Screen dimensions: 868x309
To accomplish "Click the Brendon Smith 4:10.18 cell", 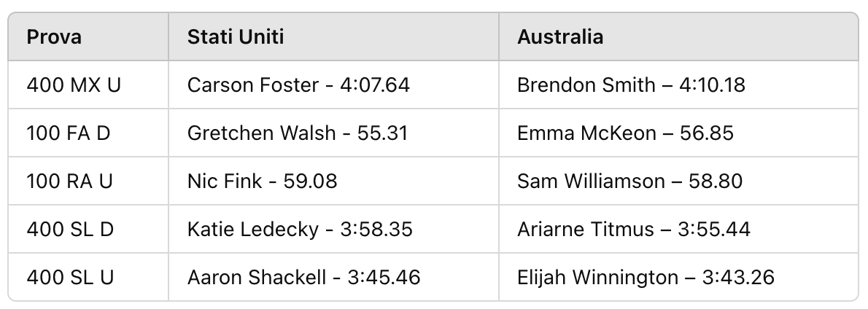I will click(631, 85).
